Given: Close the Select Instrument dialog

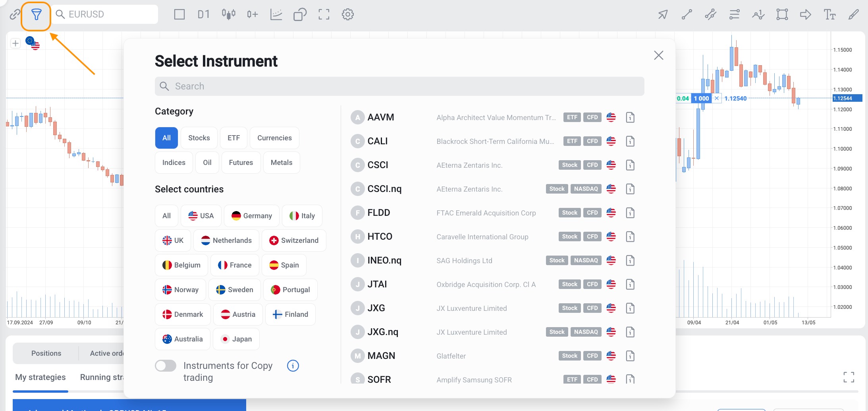Looking at the screenshot, I should (x=658, y=55).
